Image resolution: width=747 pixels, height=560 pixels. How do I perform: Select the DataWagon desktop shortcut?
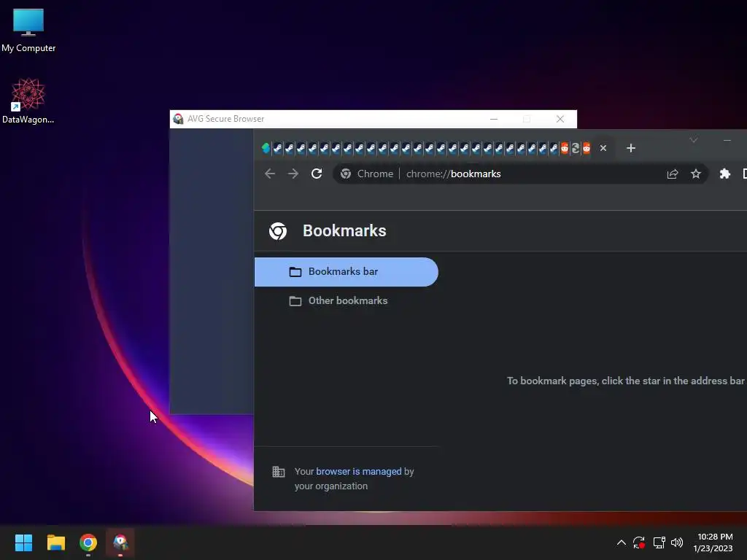pyautogui.click(x=28, y=101)
